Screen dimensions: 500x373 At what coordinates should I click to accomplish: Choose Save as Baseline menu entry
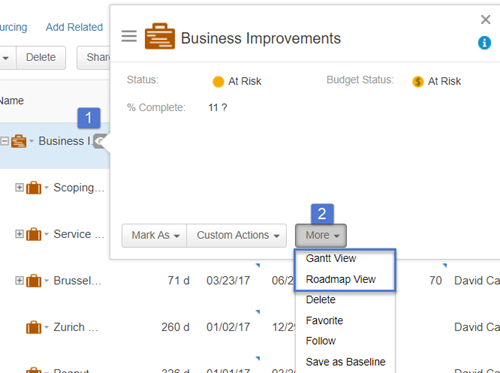tap(345, 362)
